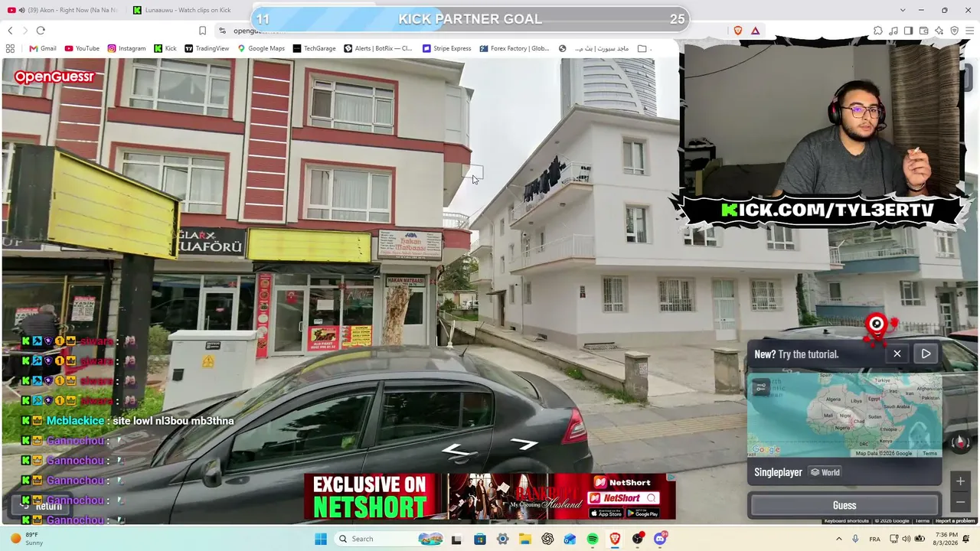The height and width of the screenshot is (551, 980).
Task: Open the extensions puzzle icon
Action: click(x=878, y=31)
